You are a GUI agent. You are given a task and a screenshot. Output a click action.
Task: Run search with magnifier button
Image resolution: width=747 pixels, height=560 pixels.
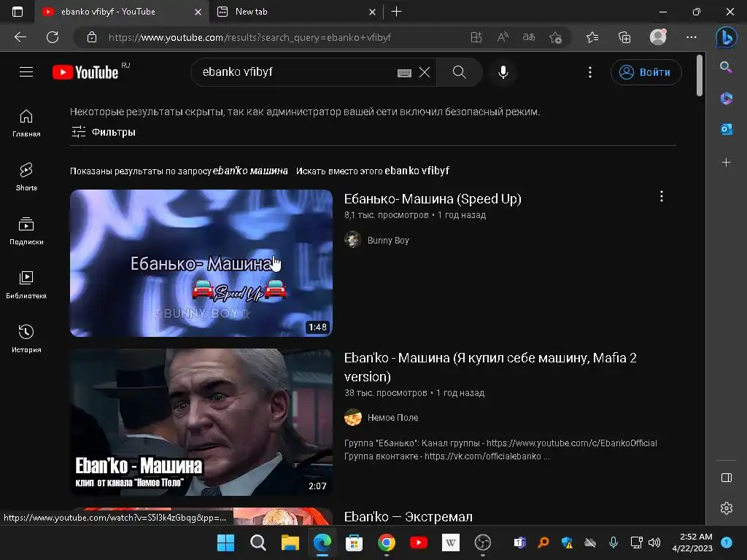[460, 72]
